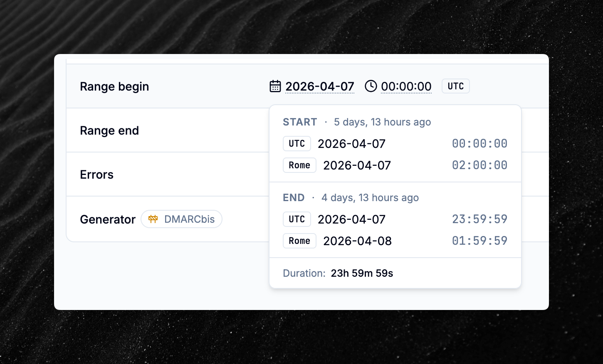Click the 5 days 13 hours ago link
This screenshot has height=364, width=603.
pos(382,122)
